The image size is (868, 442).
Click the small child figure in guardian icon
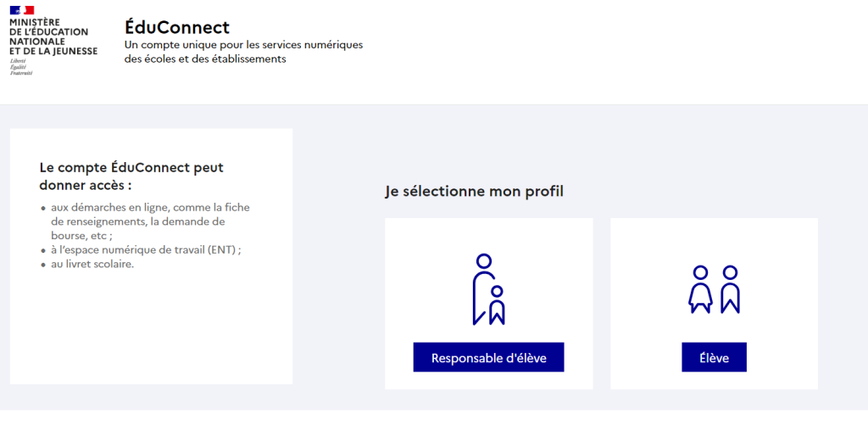pos(497,305)
